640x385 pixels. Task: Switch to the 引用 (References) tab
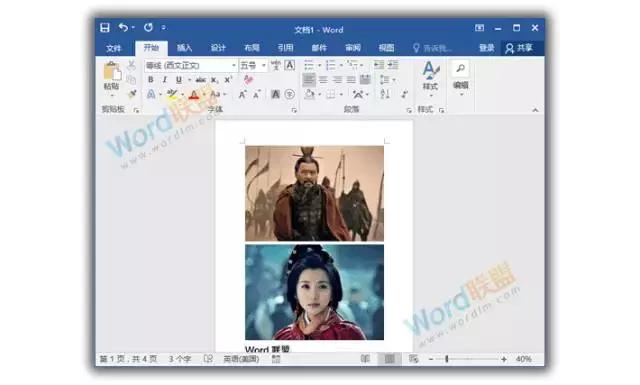click(x=285, y=48)
